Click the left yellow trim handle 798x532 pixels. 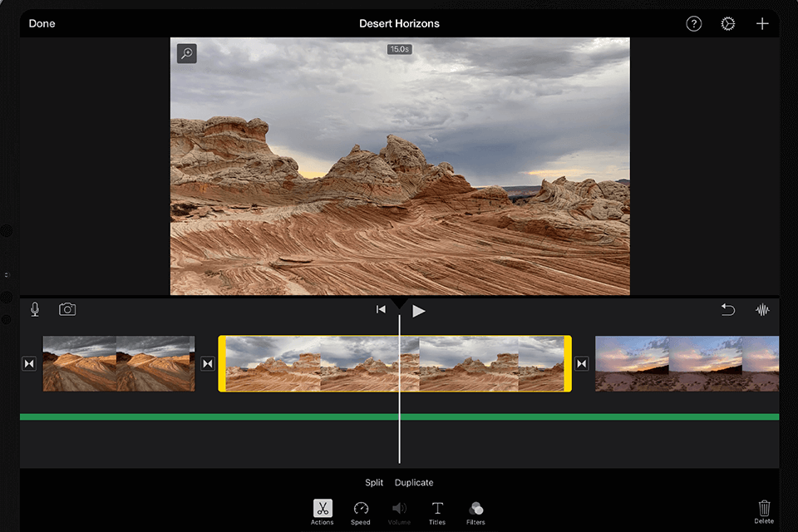click(x=222, y=363)
